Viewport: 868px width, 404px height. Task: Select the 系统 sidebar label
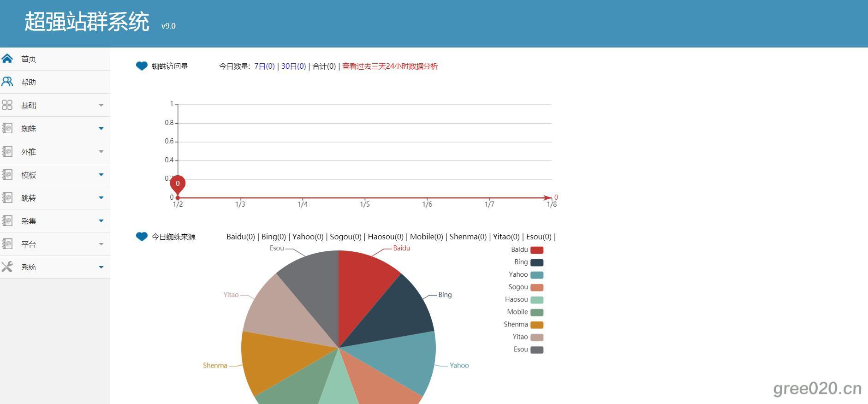click(29, 267)
